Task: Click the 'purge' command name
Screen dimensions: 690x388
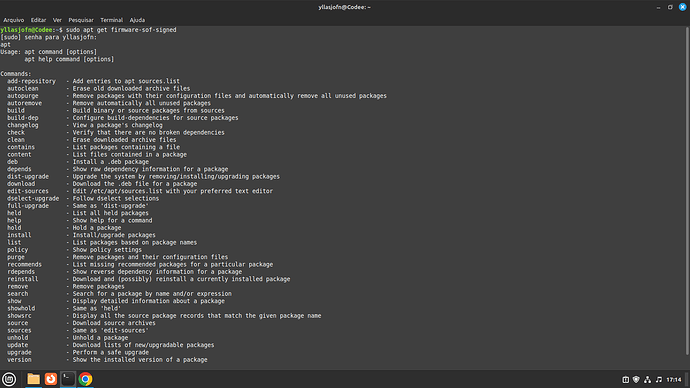Action: 16,257
